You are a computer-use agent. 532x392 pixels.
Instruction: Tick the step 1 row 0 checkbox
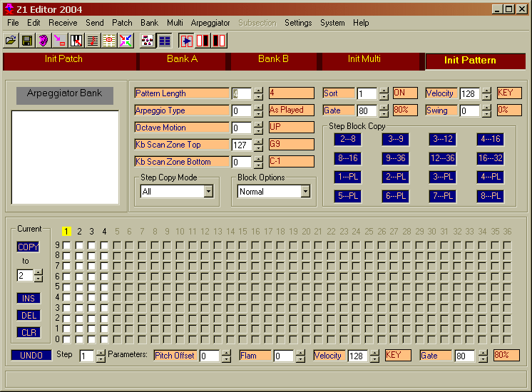point(67,339)
